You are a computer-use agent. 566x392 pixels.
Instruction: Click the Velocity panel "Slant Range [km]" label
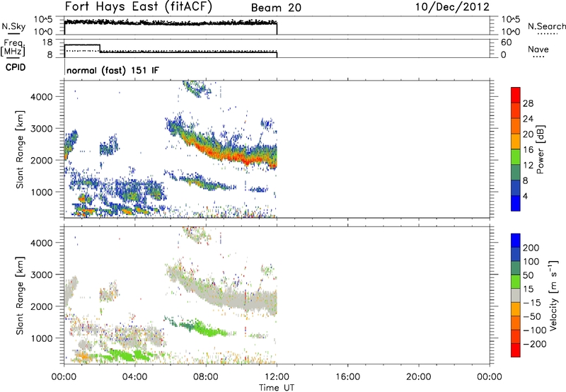[x=20, y=296]
